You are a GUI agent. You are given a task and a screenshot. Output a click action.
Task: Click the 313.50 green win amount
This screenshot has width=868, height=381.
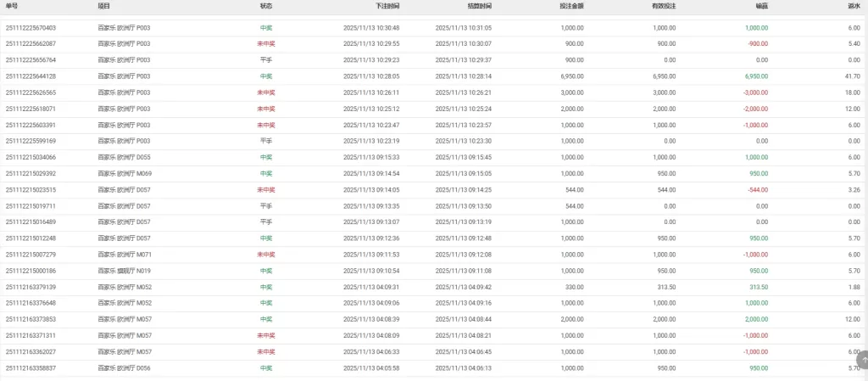[x=758, y=287]
